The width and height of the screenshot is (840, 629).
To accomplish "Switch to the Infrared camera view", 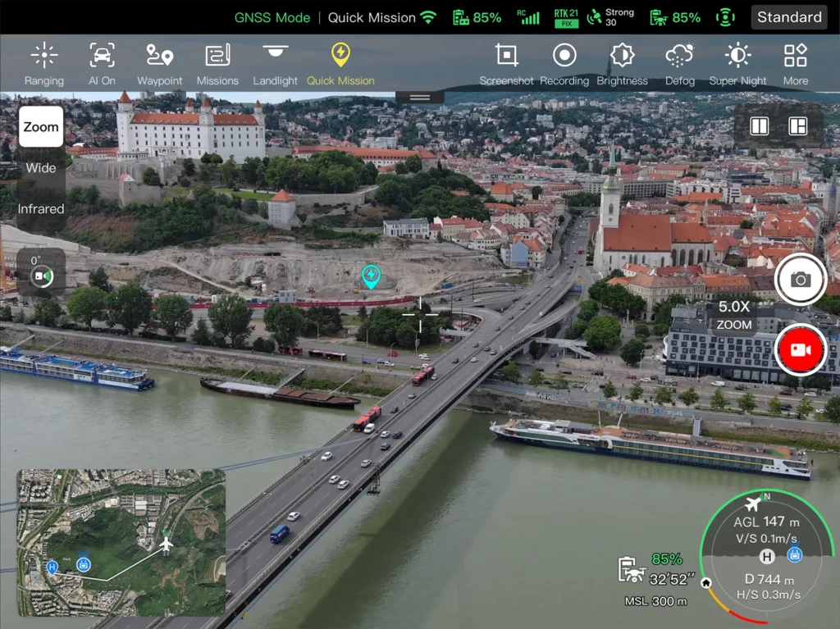I will pos(41,209).
